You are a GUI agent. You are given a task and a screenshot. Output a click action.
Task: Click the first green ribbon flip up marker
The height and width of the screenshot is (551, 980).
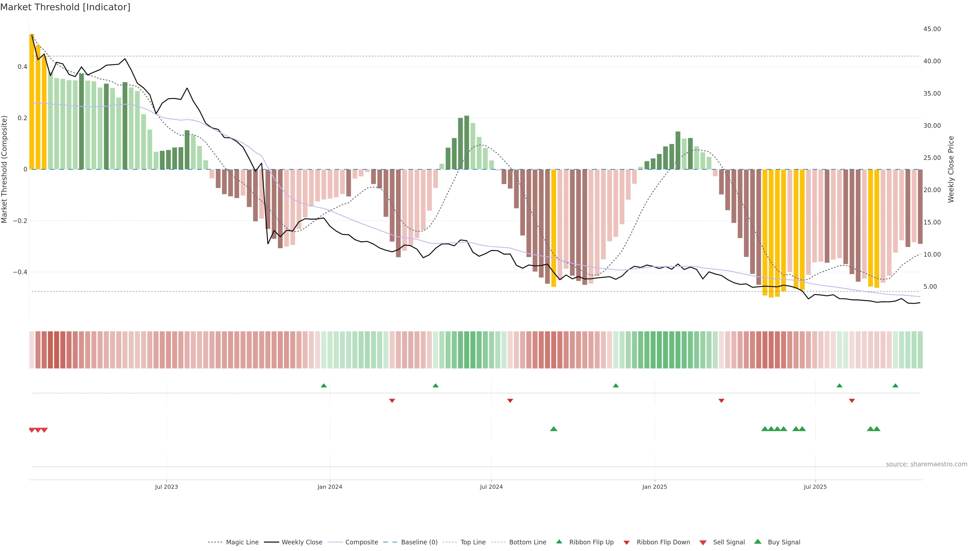click(324, 386)
